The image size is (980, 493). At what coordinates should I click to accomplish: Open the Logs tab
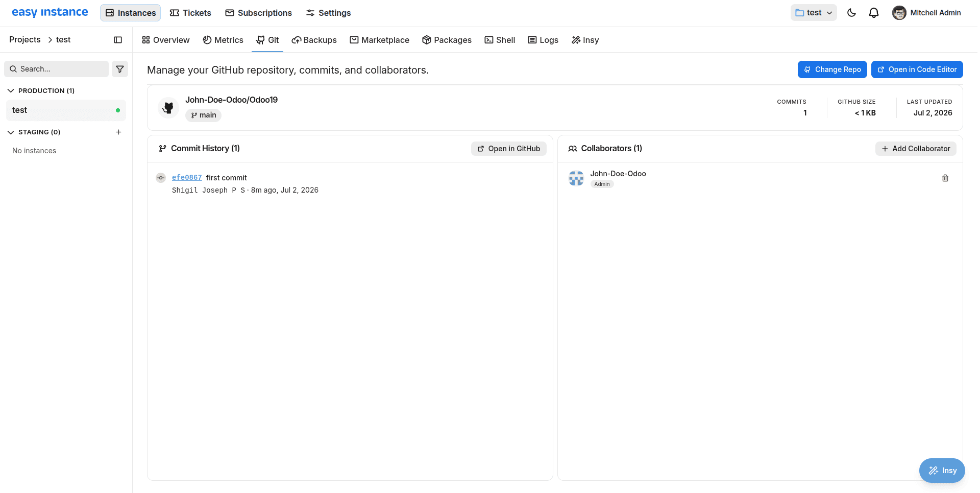tap(543, 40)
